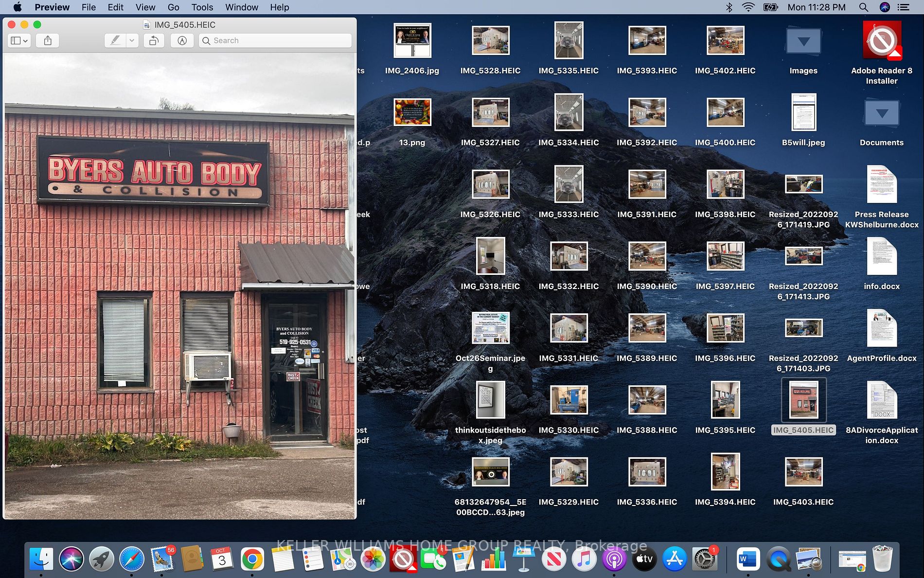Open Notification Center from menu bar
Screen dimensions: 924x578
904,7
